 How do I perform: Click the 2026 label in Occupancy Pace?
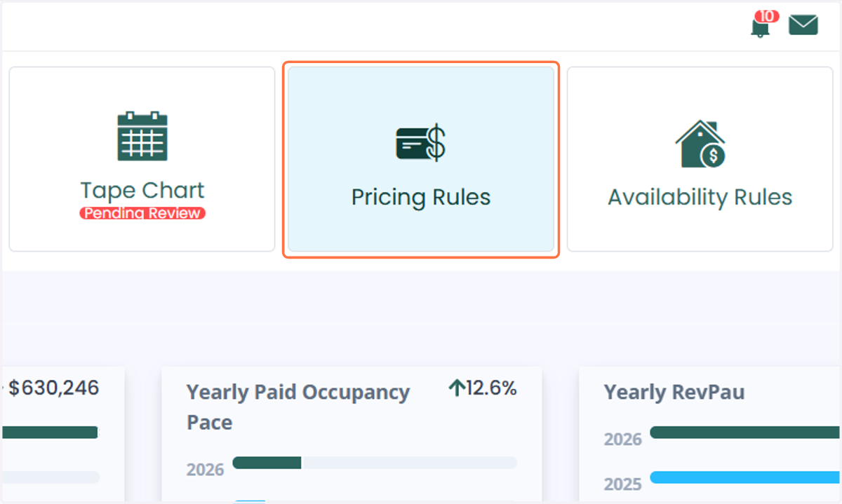pos(206,470)
